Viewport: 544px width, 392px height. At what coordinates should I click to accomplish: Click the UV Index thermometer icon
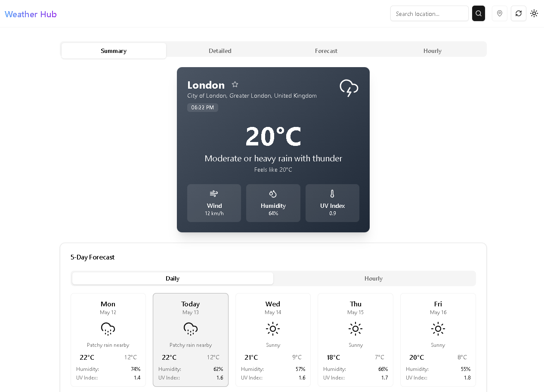[x=332, y=194]
